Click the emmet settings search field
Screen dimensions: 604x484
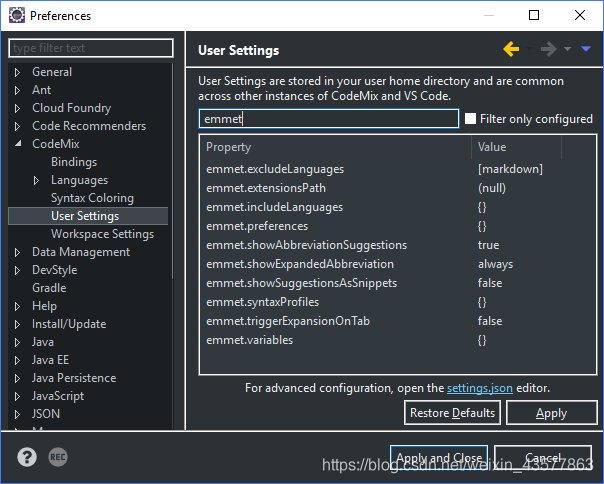tap(329, 119)
